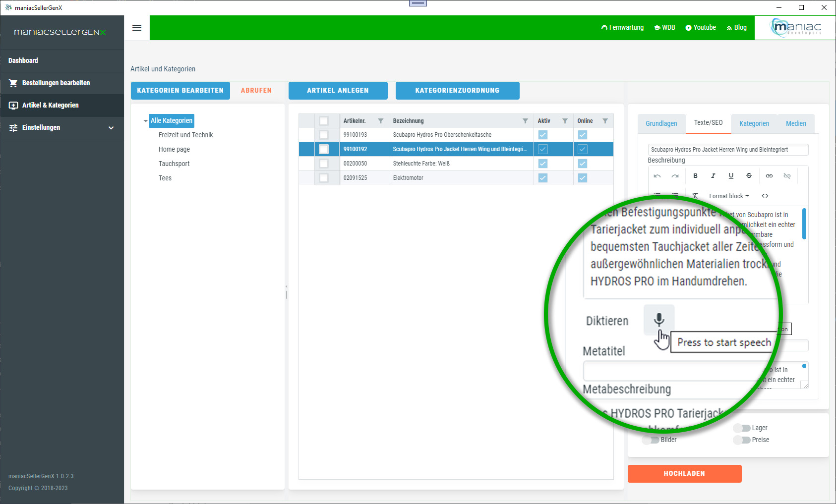This screenshot has height=504, width=836.
Task: Redo edit in Beschreibung editor
Action: pyautogui.click(x=675, y=176)
